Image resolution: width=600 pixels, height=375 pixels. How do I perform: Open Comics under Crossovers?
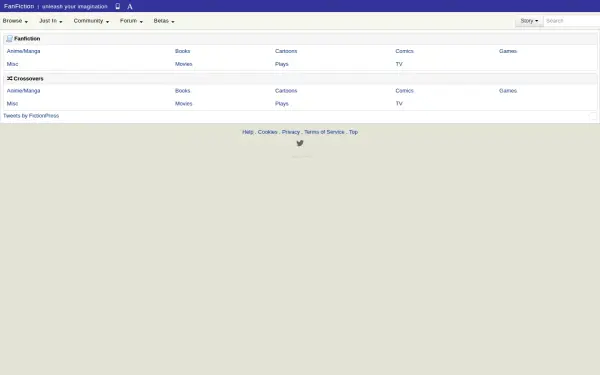pos(404,91)
